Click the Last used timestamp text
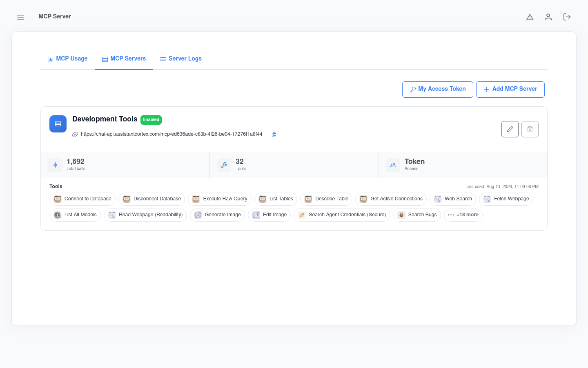This screenshot has width=588, height=368. (x=502, y=186)
